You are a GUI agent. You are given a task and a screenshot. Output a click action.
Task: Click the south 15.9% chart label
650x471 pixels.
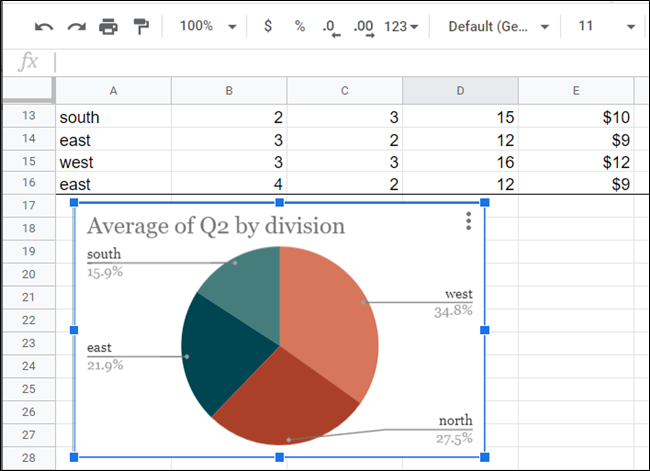pyautogui.click(x=104, y=262)
